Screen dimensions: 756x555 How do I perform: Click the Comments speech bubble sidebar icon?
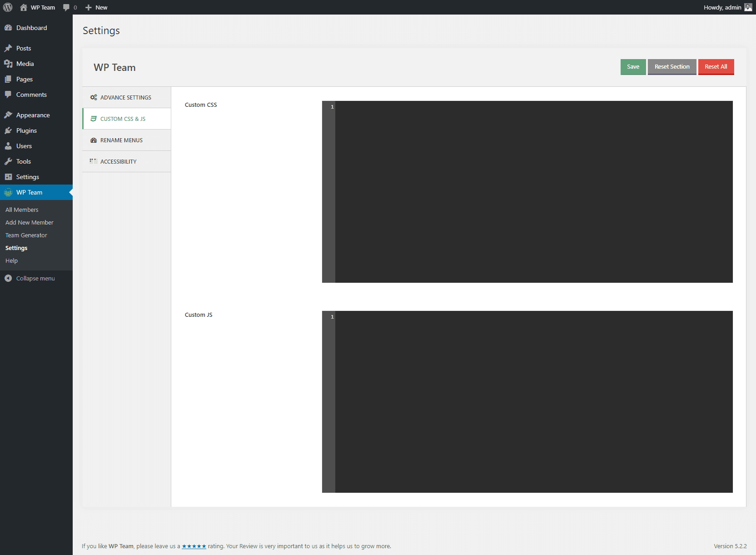(x=8, y=95)
